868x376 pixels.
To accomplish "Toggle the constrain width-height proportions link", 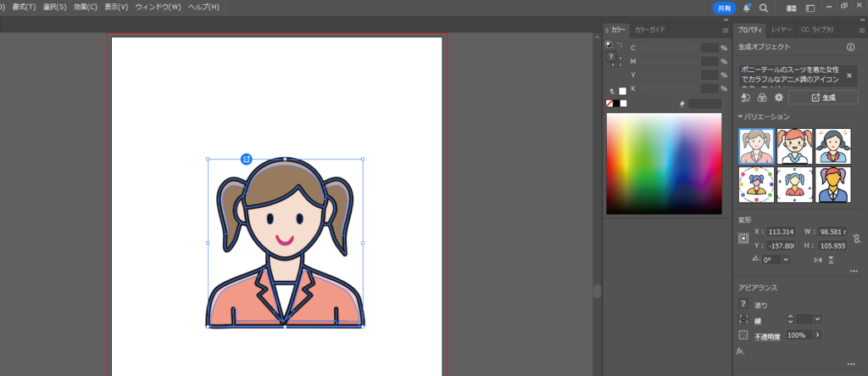I will click(x=855, y=239).
